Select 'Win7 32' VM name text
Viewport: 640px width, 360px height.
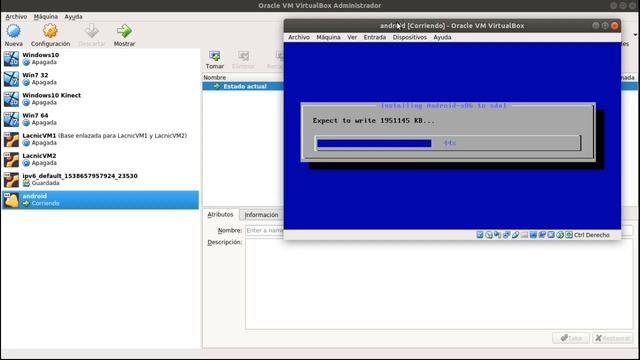(x=35, y=75)
